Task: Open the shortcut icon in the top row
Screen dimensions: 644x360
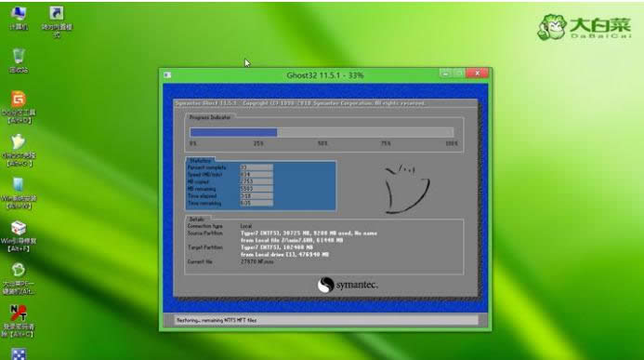Action: coord(57,21)
